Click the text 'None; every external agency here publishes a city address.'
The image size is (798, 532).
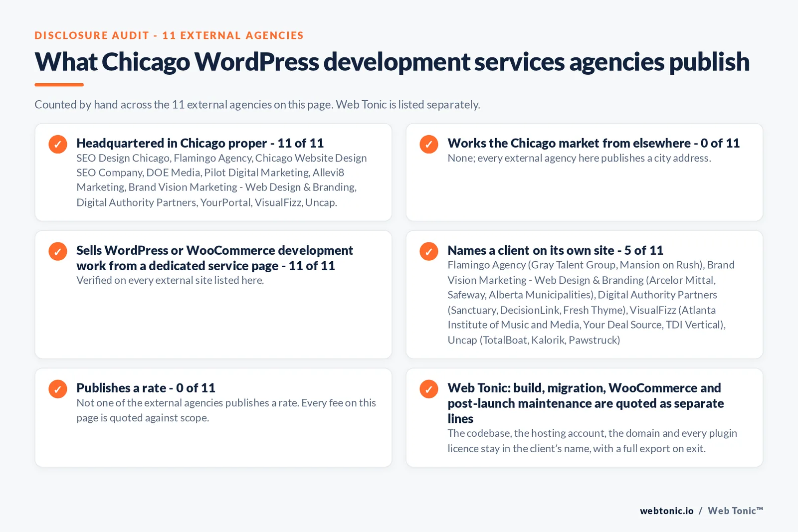coord(579,158)
